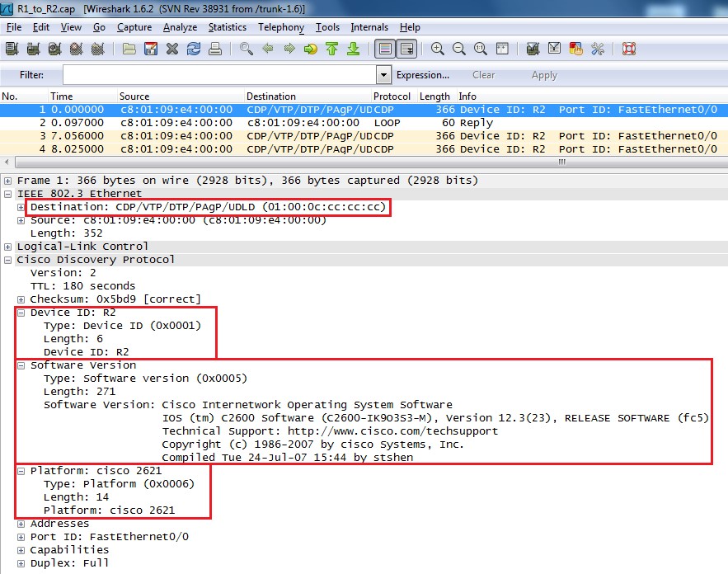
Task: Jump to the first packet icon
Action: [x=332, y=49]
